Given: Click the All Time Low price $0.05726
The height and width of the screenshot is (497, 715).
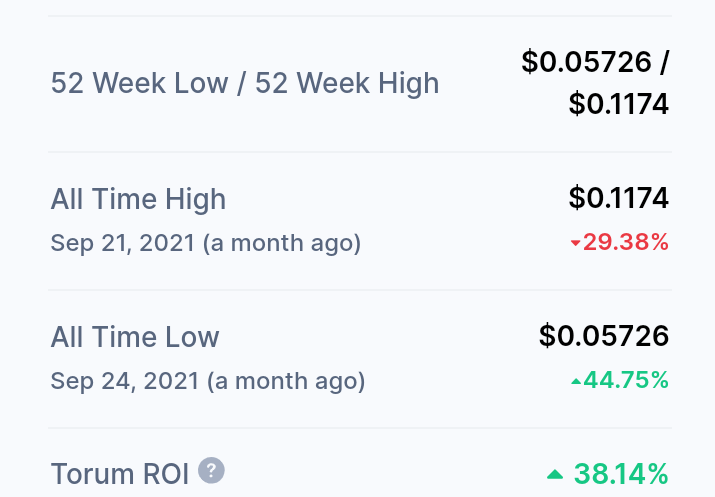Looking at the screenshot, I should [x=604, y=336].
